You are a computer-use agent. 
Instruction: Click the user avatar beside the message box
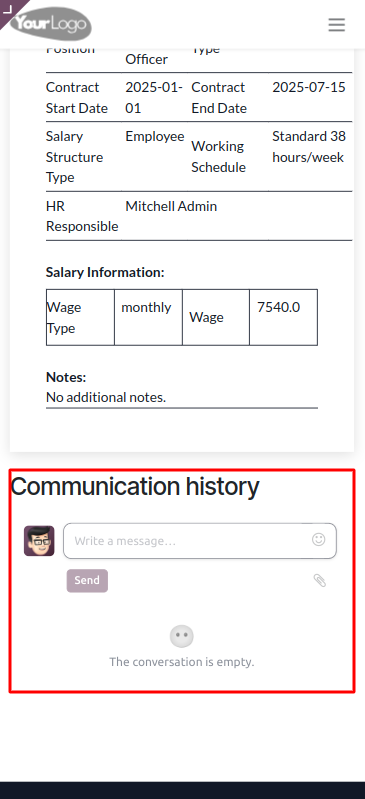click(39, 541)
